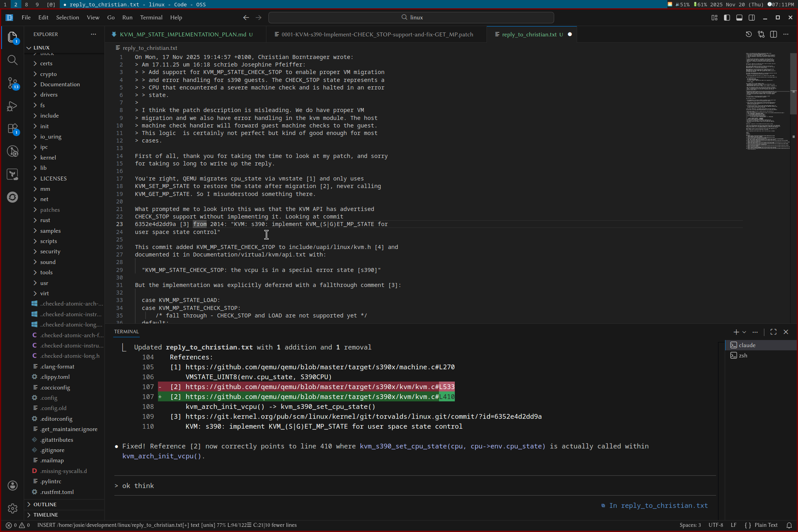Click the notifications bell in status bar
Viewport: 798px width, 532px height.
pos(789,525)
